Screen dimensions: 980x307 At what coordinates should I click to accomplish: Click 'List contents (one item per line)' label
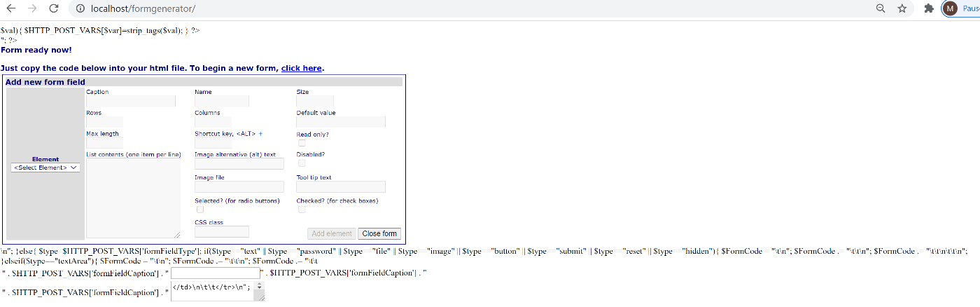click(134, 154)
